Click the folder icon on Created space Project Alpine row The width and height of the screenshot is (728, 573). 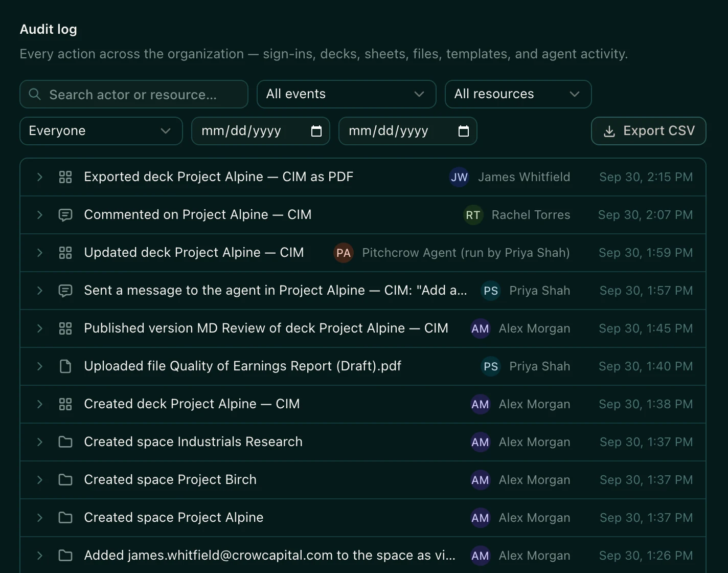tap(65, 518)
